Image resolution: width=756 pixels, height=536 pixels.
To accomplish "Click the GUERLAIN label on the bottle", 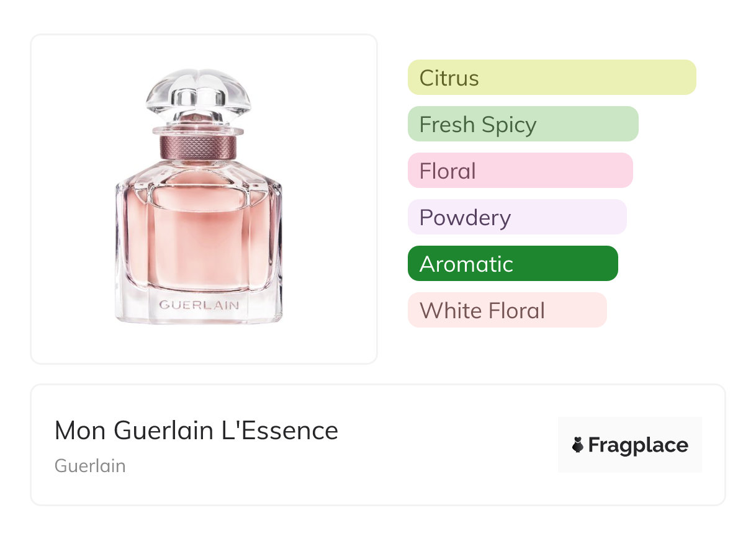I will pyautogui.click(x=199, y=305).
